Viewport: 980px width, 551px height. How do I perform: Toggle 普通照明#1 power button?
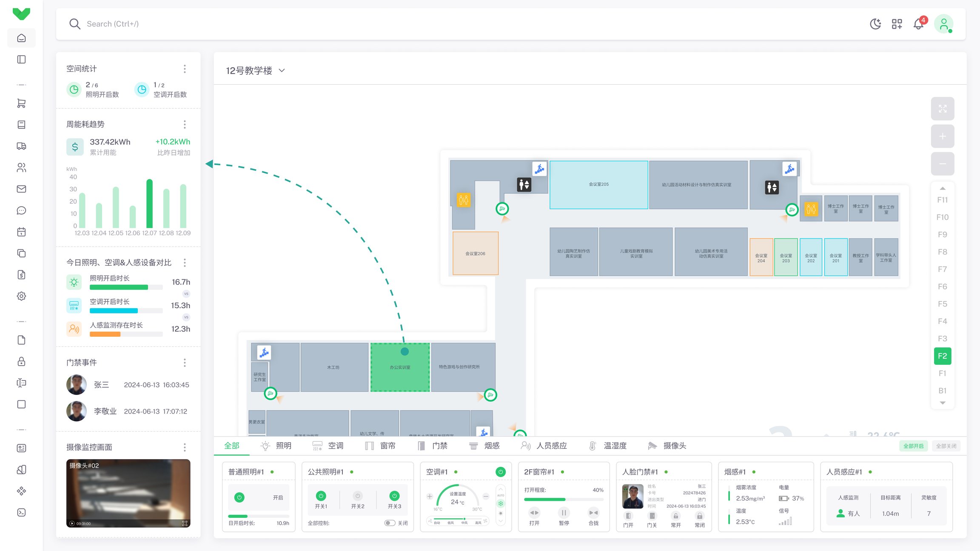click(239, 497)
